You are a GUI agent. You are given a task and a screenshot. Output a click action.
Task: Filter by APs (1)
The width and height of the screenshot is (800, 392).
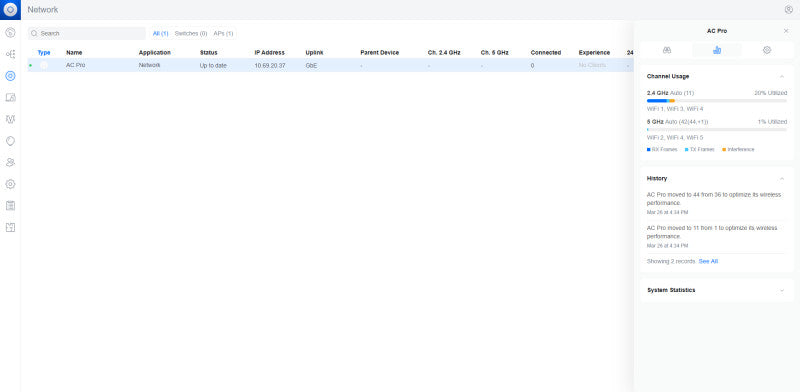pyautogui.click(x=223, y=33)
